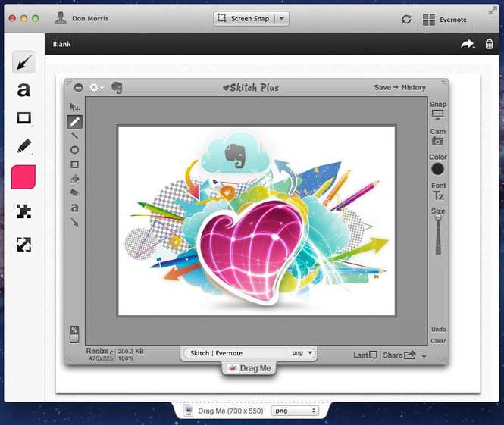
Task: Select the line tool in Skitch Plus
Action: pyautogui.click(x=74, y=136)
